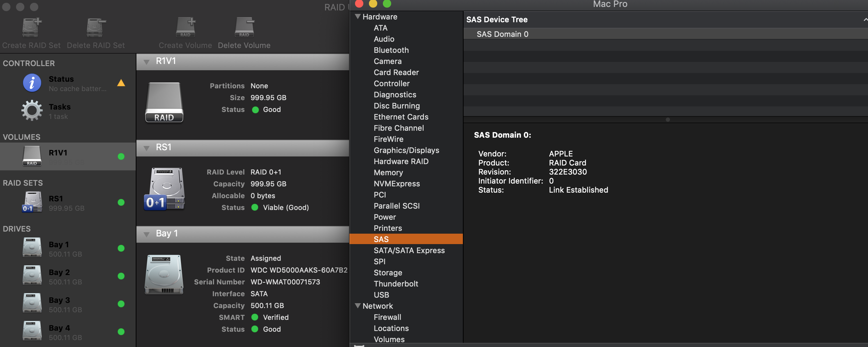868x347 pixels.
Task: Select Audio in the Hardware list
Action: pyautogui.click(x=384, y=39)
